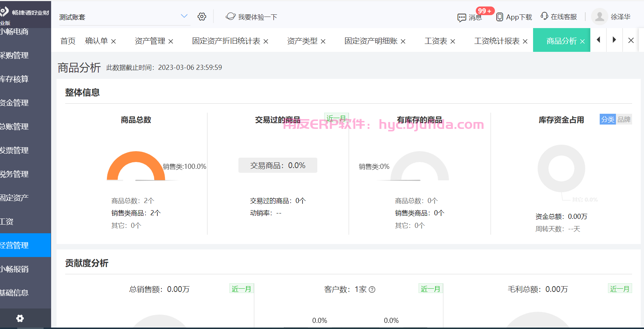644x329 pixels.
Task: Click the user avatar icon
Action: (600, 17)
